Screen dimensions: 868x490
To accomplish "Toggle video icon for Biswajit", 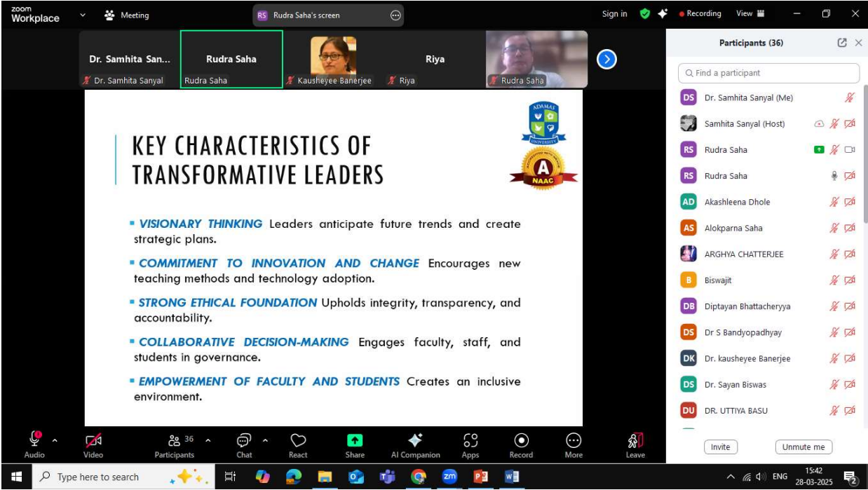I will (850, 280).
